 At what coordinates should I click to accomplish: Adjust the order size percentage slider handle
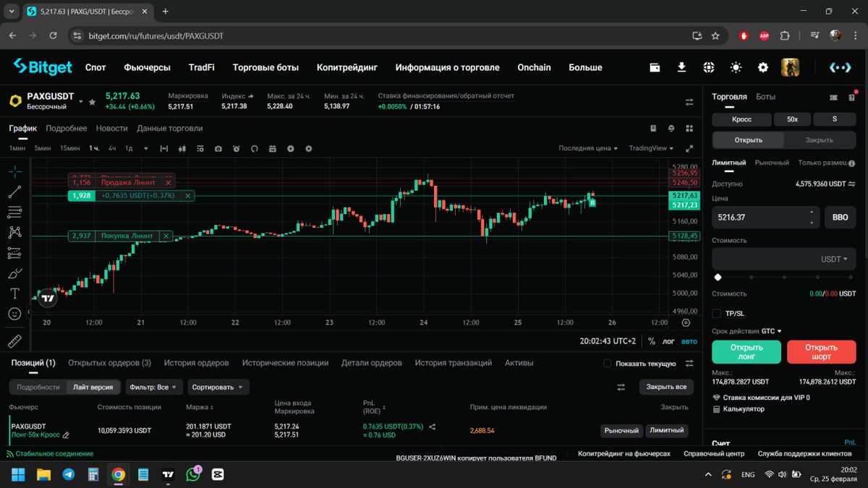pyautogui.click(x=718, y=277)
